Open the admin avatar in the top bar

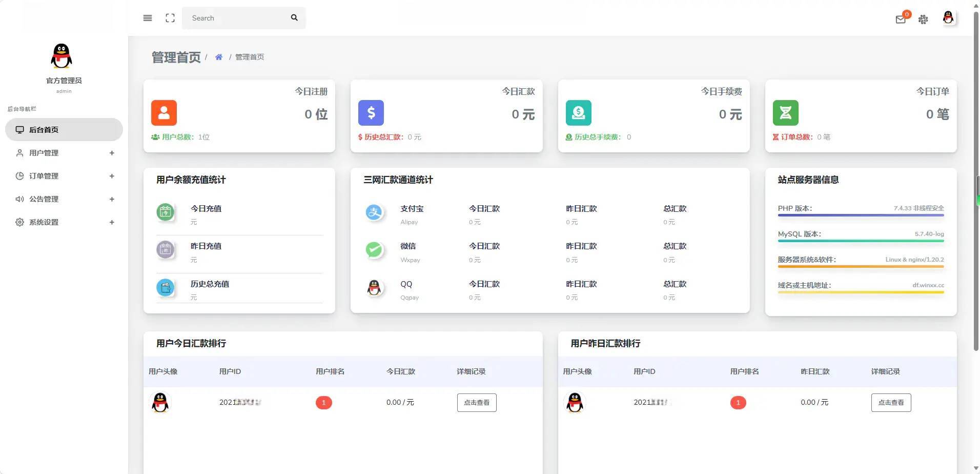tap(948, 18)
